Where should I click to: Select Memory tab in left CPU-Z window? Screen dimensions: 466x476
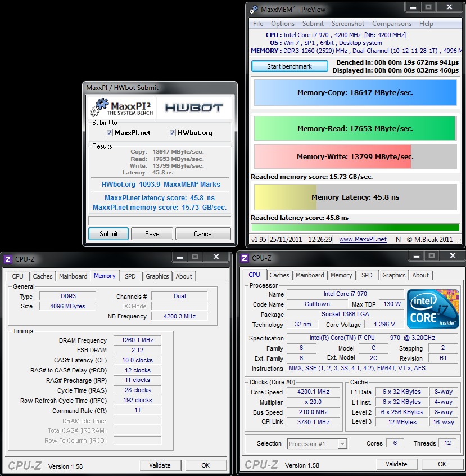(x=105, y=276)
